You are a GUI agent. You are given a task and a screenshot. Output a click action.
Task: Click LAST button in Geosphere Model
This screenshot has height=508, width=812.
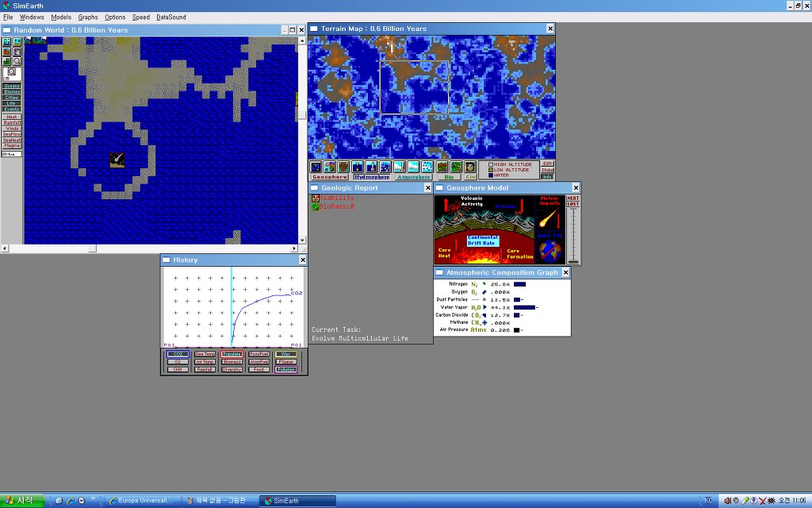tap(573, 204)
